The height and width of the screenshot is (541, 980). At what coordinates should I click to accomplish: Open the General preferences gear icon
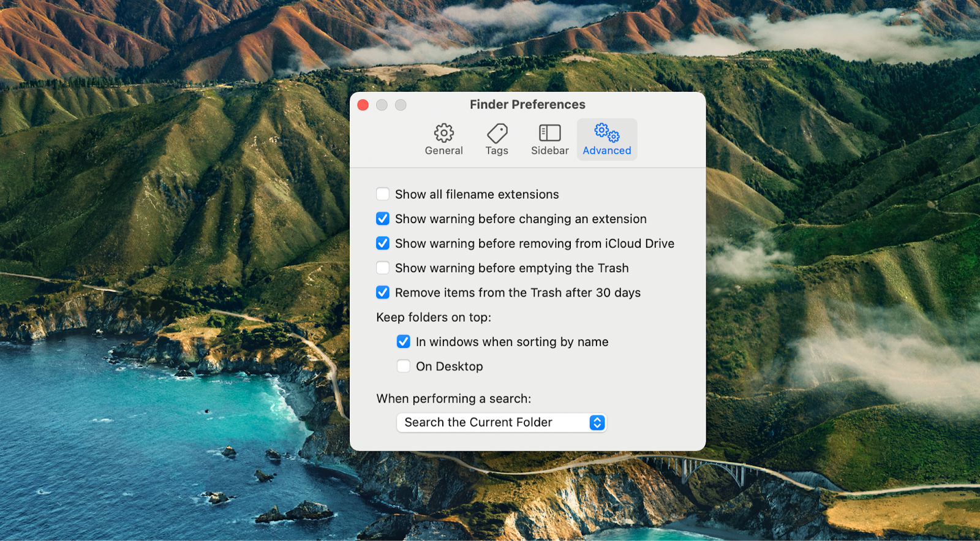pyautogui.click(x=444, y=133)
